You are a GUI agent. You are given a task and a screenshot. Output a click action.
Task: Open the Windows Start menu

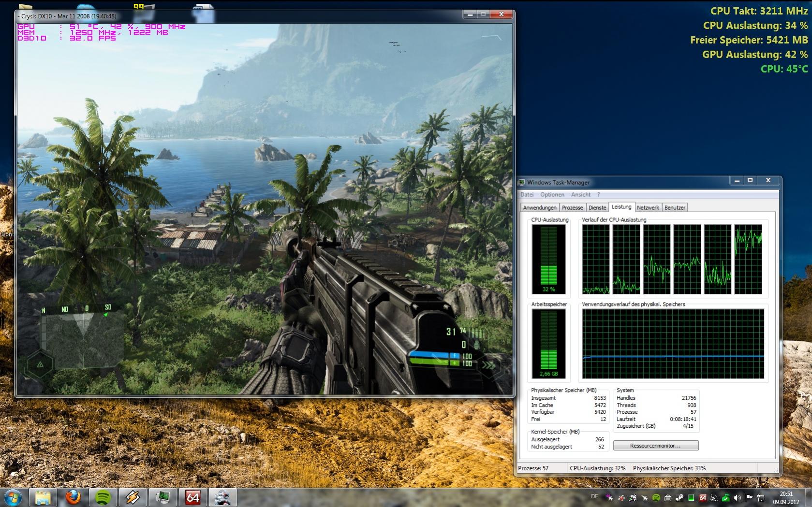tap(12, 497)
